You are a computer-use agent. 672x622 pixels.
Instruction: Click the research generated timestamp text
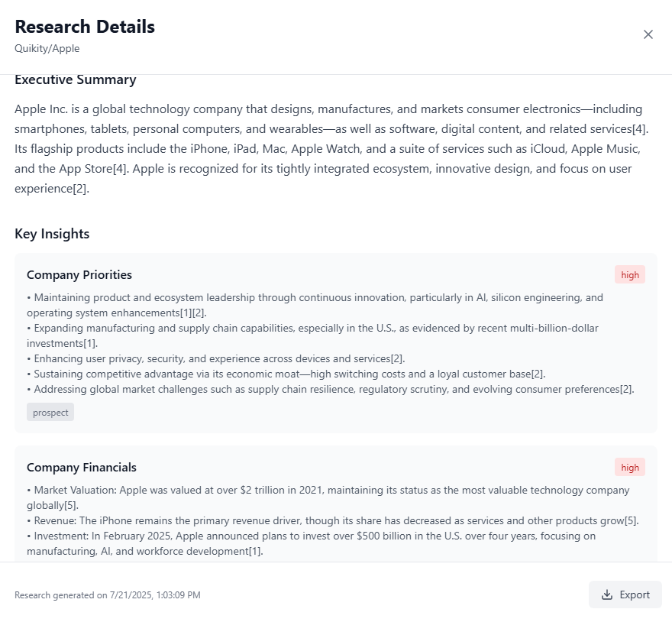[x=108, y=595]
